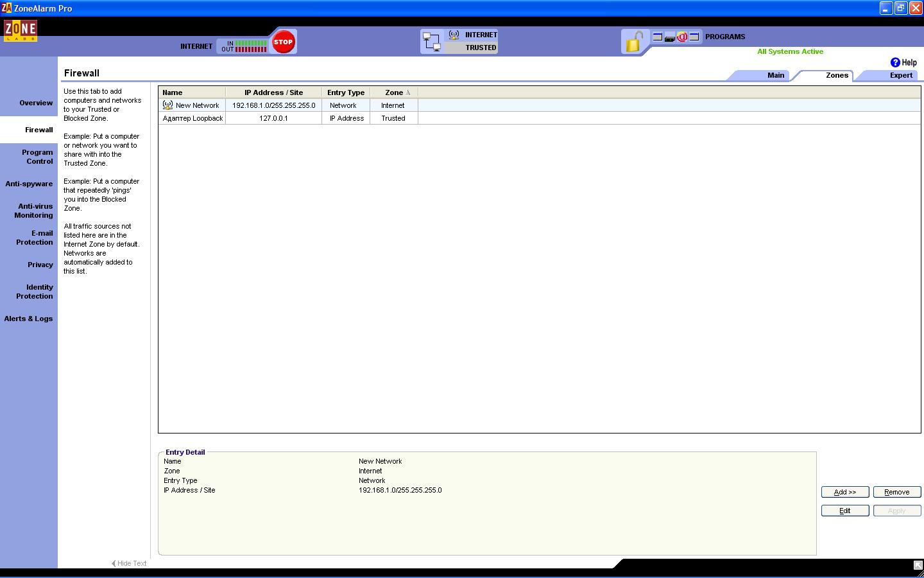
Task: Click the compact view icon in the bottom corner
Action: pos(918,565)
